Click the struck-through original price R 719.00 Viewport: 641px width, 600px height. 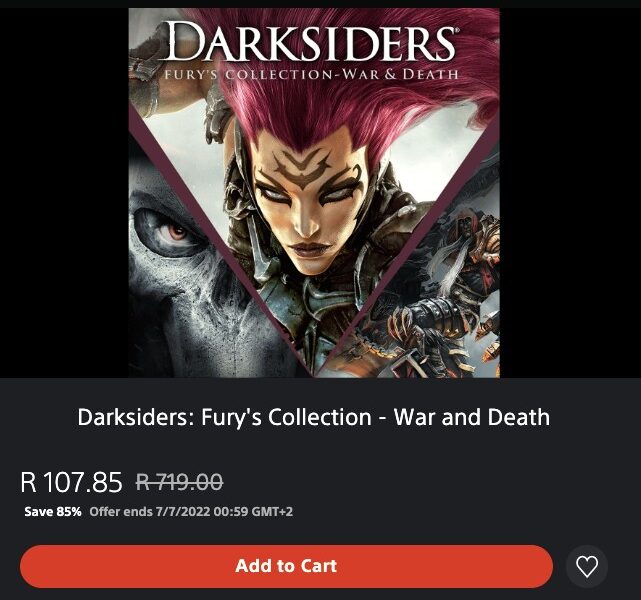coord(179,481)
